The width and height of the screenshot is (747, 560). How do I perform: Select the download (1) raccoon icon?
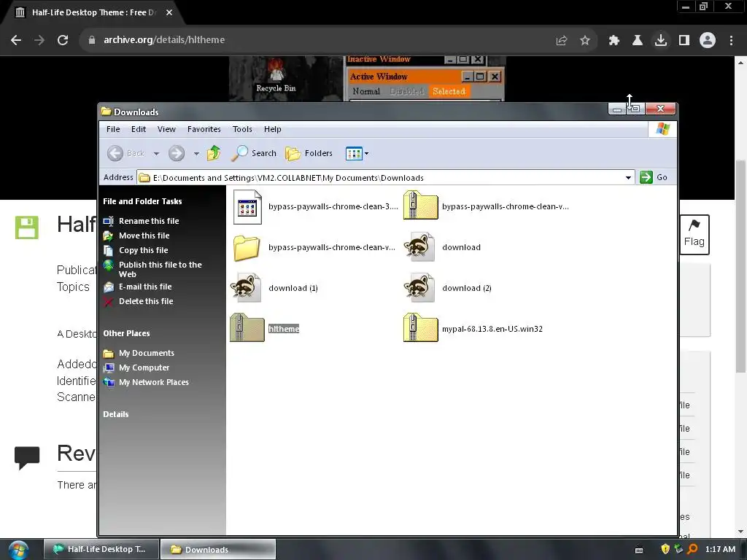pyautogui.click(x=245, y=287)
